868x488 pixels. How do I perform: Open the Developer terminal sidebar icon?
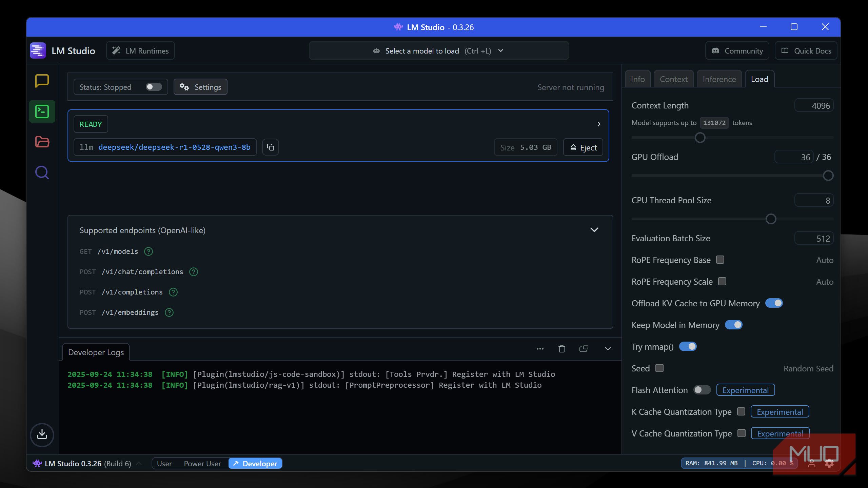42,111
